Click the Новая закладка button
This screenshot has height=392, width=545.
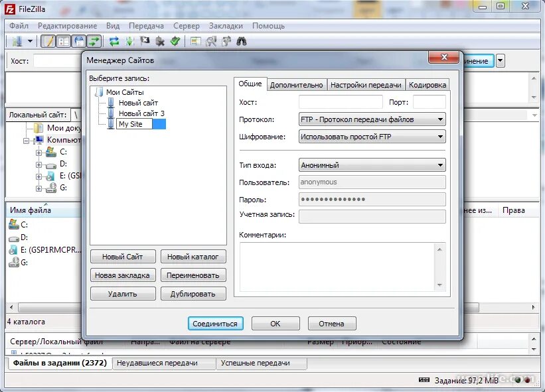pyautogui.click(x=123, y=275)
